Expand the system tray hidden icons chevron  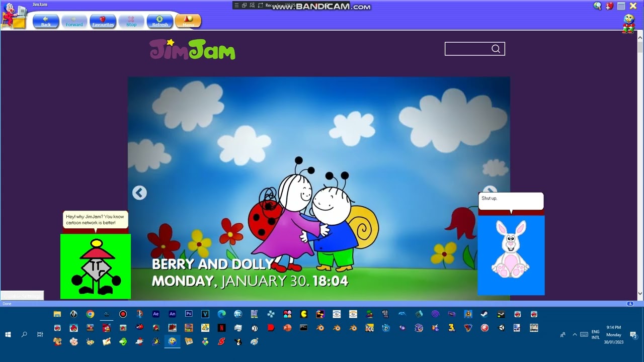pos(575,334)
